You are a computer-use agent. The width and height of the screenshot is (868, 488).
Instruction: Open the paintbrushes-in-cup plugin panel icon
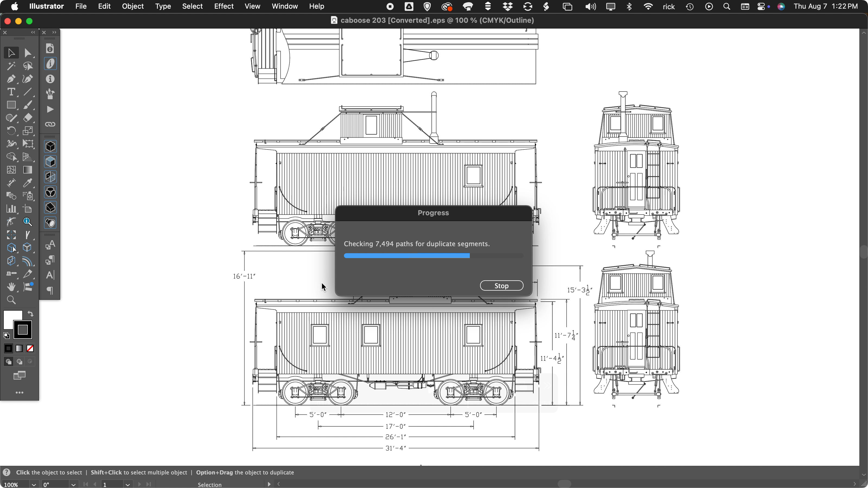pos(50,94)
